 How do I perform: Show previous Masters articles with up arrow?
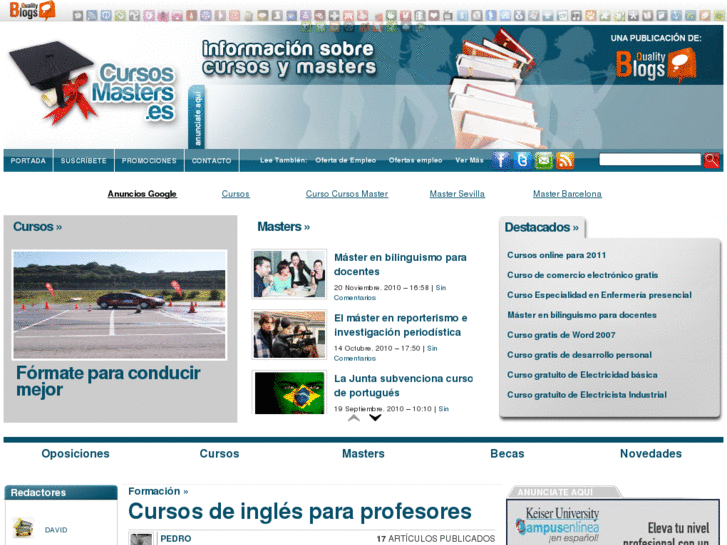click(354, 418)
